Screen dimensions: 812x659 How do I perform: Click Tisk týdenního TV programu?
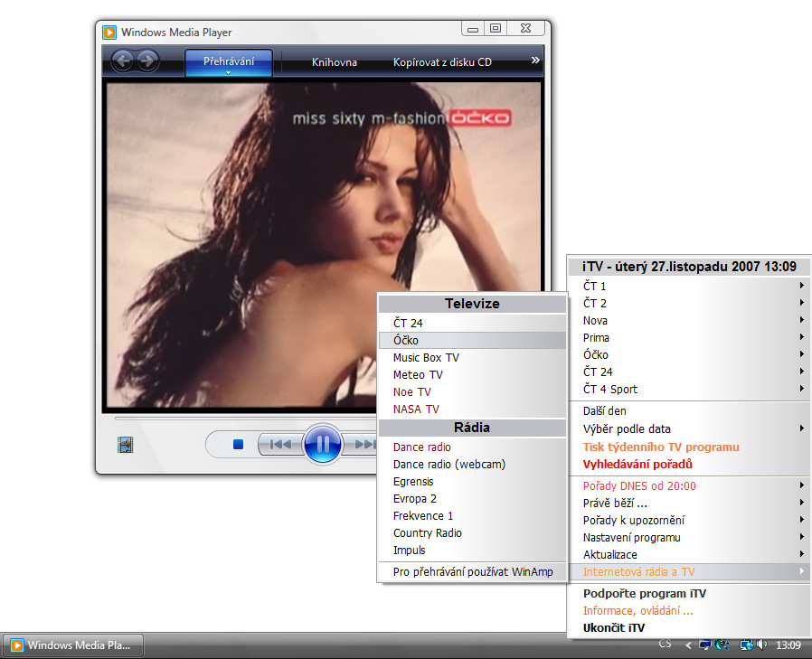pyautogui.click(x=689, y=447)
